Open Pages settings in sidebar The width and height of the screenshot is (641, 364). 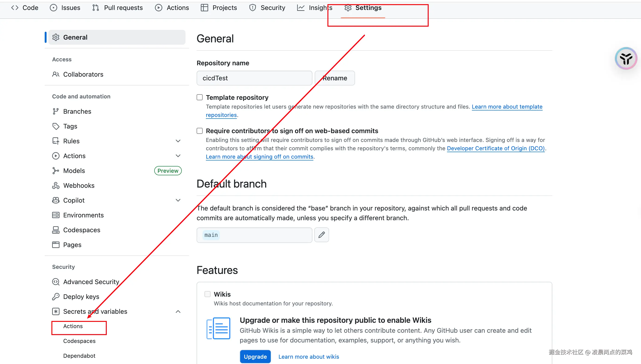[x=117, y=245]
